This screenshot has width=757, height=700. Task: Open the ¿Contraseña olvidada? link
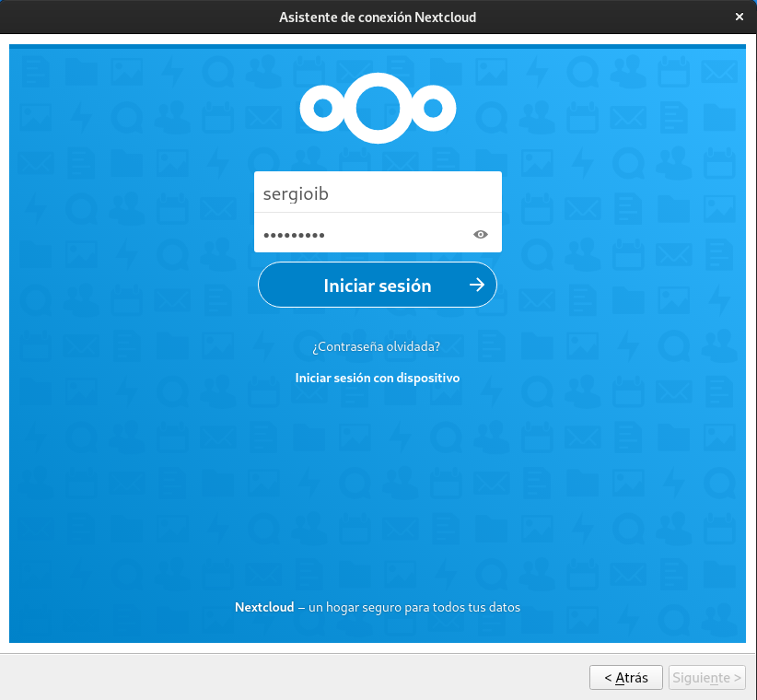377,347
